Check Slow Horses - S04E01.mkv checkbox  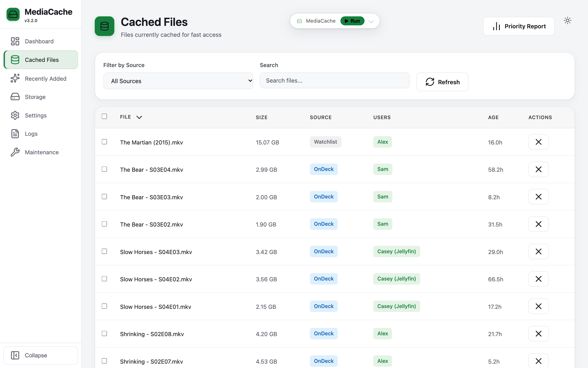(104, 306)
